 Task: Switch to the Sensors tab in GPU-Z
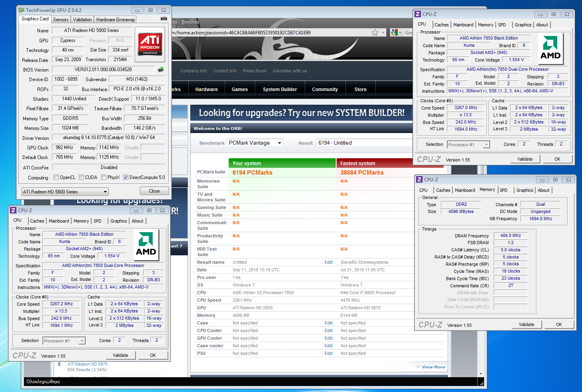pos(61,19)
